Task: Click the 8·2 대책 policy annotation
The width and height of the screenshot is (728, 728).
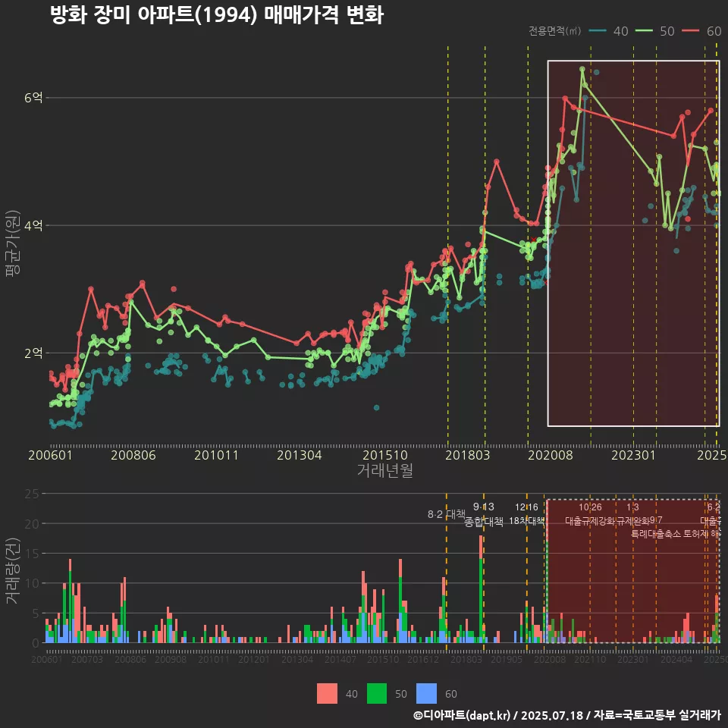Action: 446,514
